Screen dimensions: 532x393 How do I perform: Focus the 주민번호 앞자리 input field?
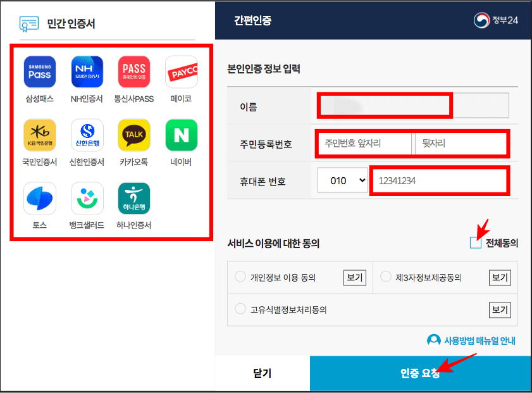tap(364, 143)
